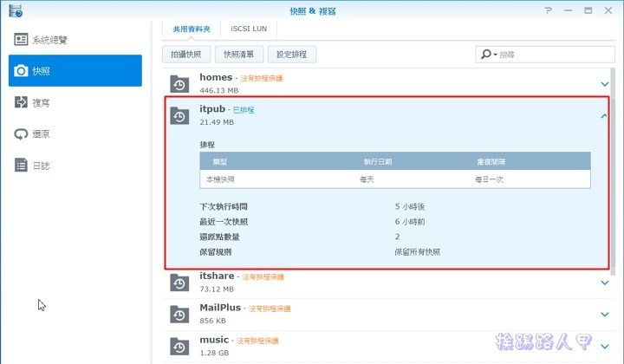Image resolution: width=624 pixels, height=364 pixels.
Task: Click the homes 沒有排程保護 status link
Action: coord(262,78)
